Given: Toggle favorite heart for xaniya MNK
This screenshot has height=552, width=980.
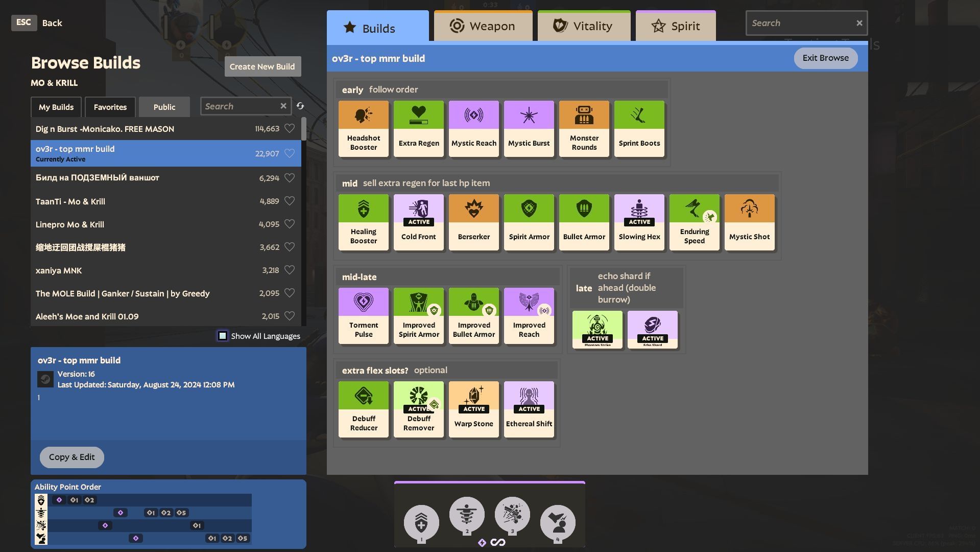Looking at the screenshot, I should (x=290, y=270).
